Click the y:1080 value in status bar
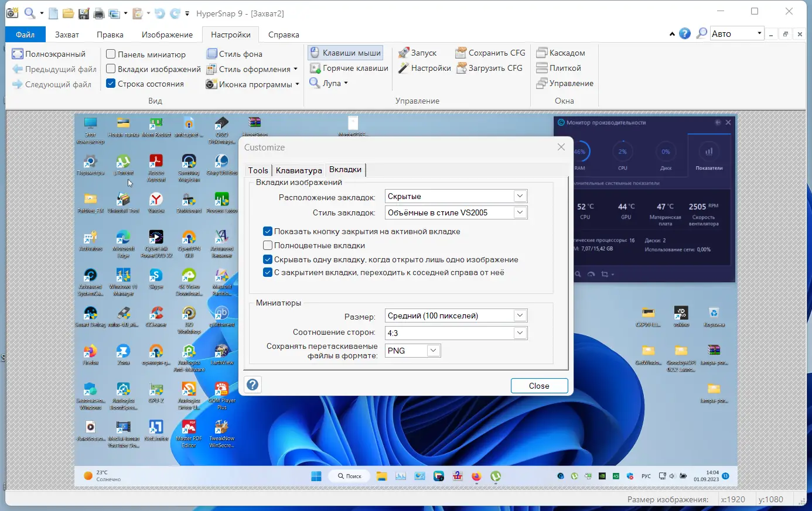The width and height of the screenshot is (812, 511). tap(770, 499)
